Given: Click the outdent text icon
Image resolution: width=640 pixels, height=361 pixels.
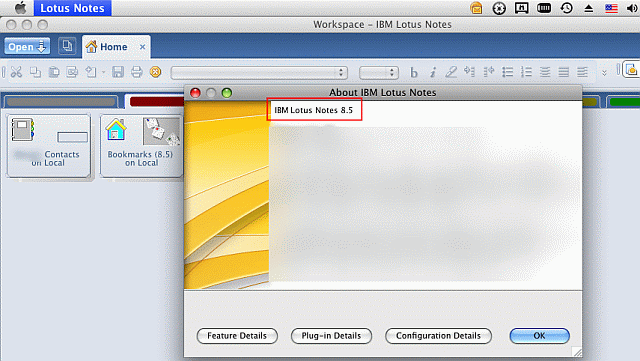Looking at the screenshot, I should click(489, 72).
